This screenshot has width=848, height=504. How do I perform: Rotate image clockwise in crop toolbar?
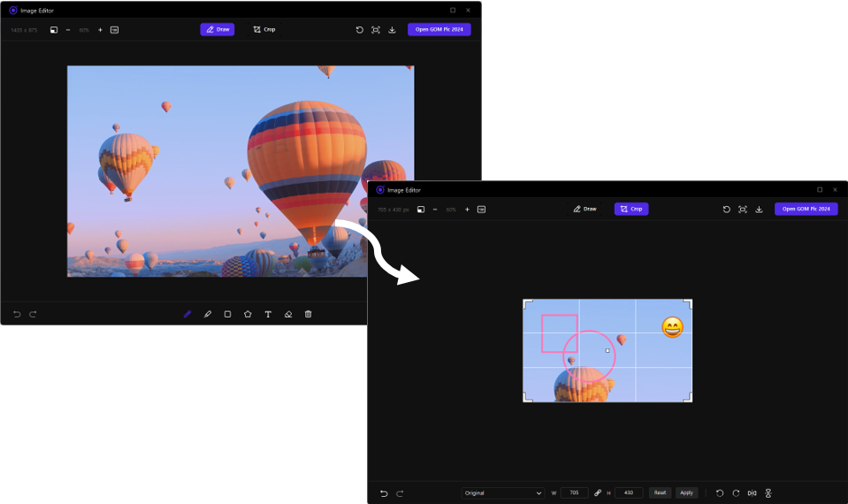[736, 493]
